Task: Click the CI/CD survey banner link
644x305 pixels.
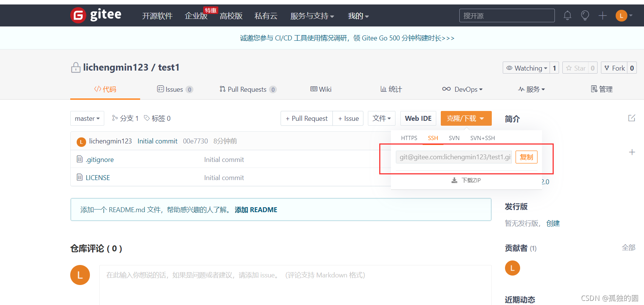Action: 347,38
